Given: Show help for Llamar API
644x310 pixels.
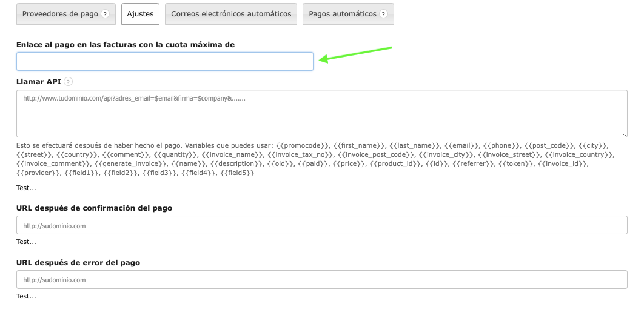Looking at the screenshot, I should click(68, 82).
